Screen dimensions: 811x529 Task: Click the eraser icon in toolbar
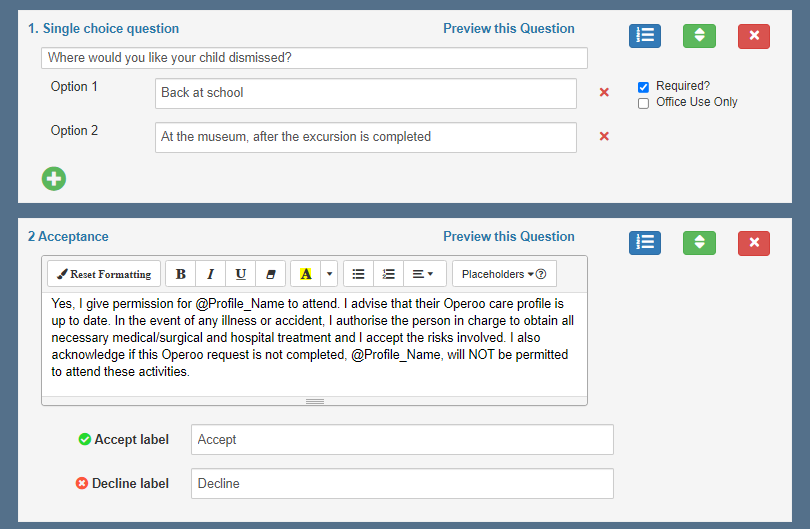point(271,274)
